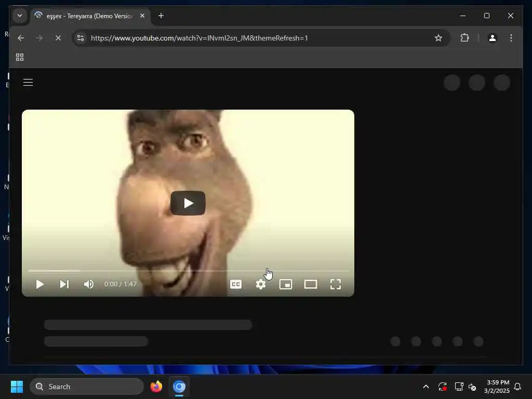Bookmark this page with star icon

[x=438, y=38]
